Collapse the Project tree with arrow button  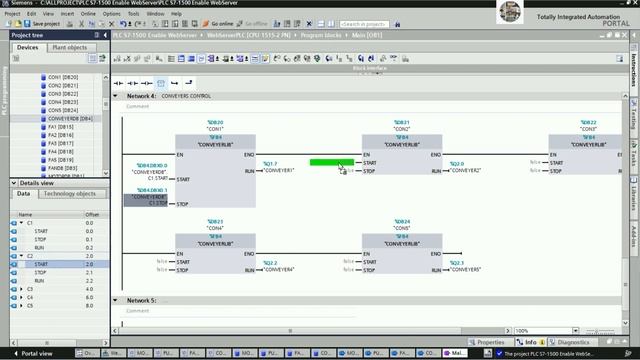point(105,35)
